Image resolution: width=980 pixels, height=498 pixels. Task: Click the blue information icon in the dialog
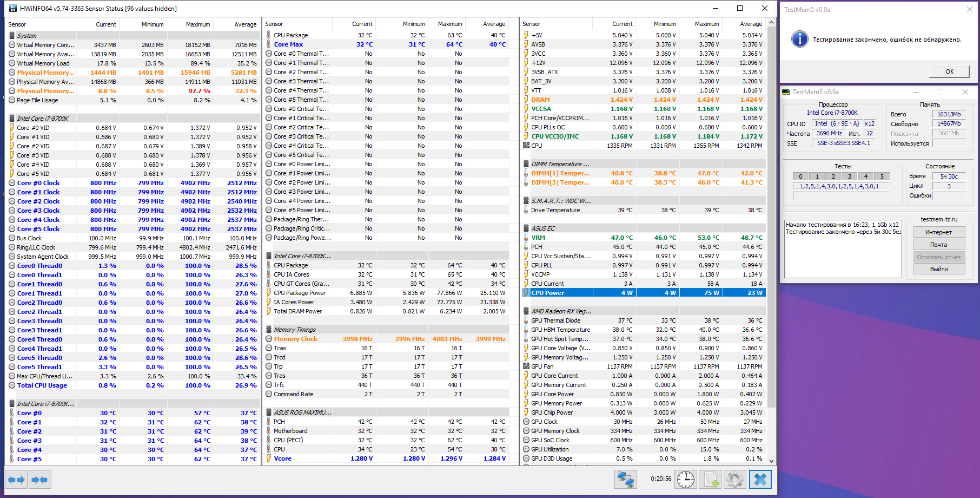[x=799, y=39]
